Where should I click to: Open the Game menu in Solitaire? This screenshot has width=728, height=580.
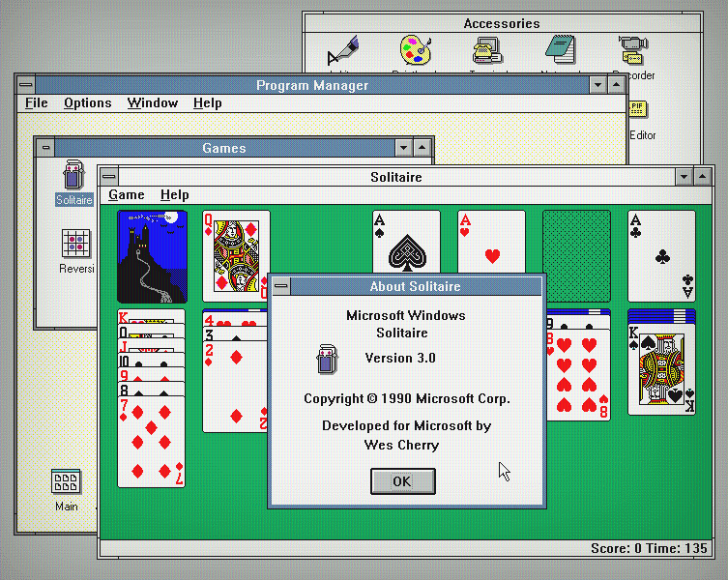coord(127,195)
